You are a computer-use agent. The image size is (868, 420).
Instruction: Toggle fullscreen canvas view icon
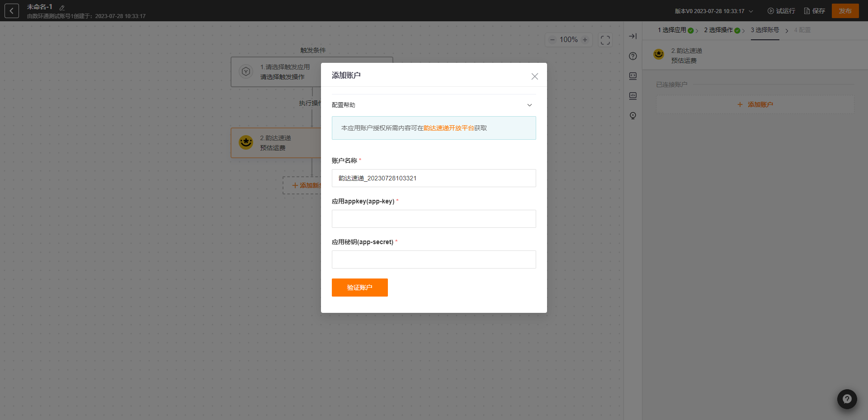click(x=605, y=40)
